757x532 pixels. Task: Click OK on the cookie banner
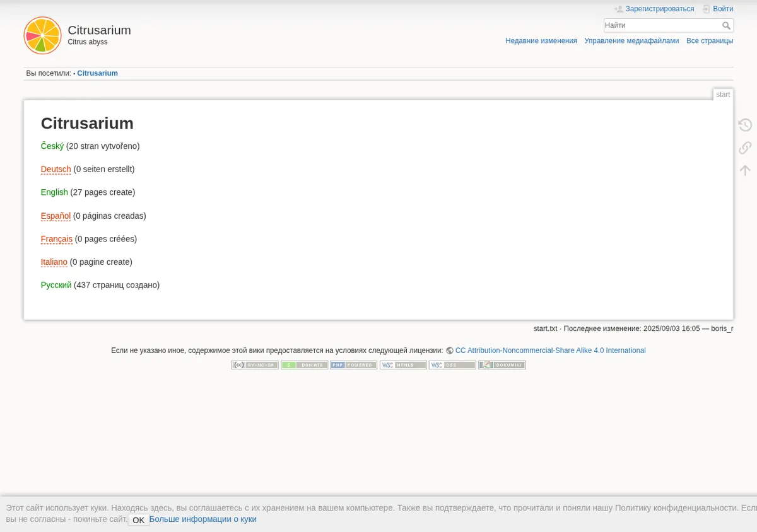[138, 520]
